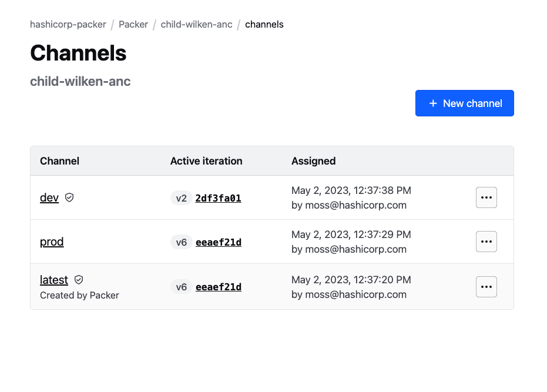The height and width of the screenshot is (392, 547).
Task: Select the v6 iteration badge for prod
Action: click(181, 242)
